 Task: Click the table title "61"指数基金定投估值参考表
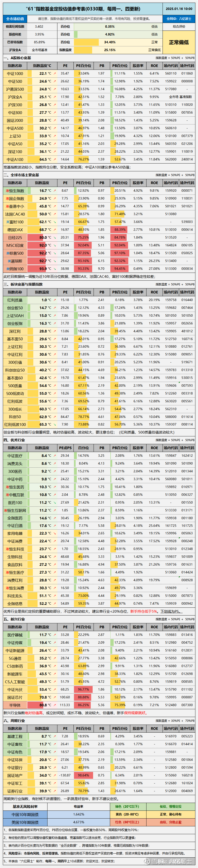[83, 9]
